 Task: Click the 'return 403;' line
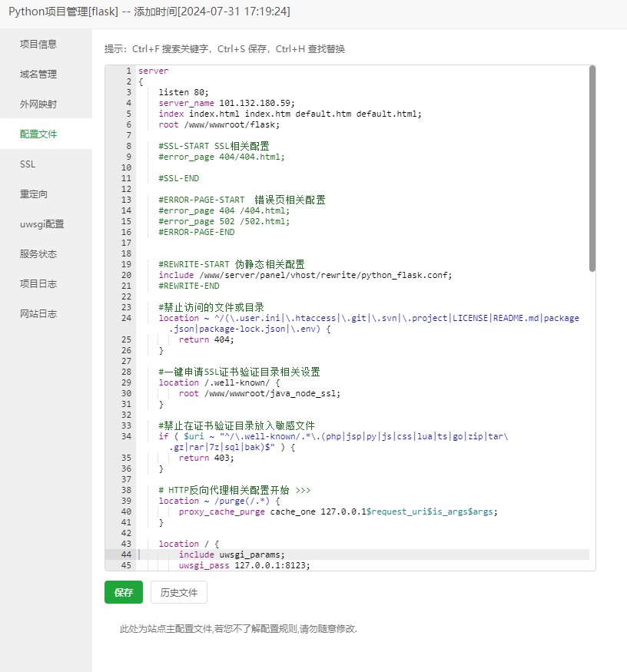click(206, 458)
